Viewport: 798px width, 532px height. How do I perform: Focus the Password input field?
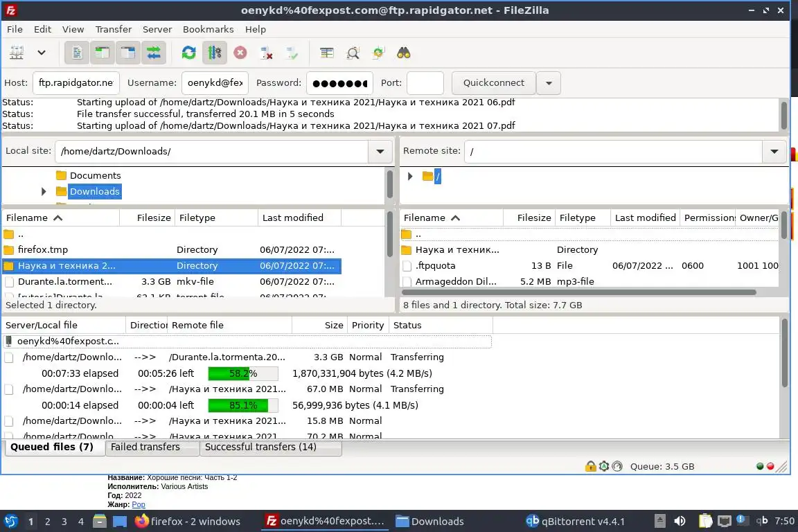pos(339,82)
